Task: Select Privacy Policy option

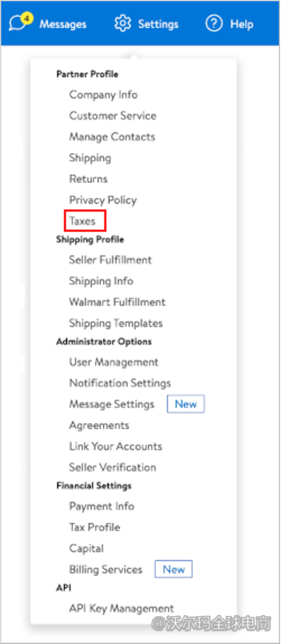Action: click(x=103, y=200)
